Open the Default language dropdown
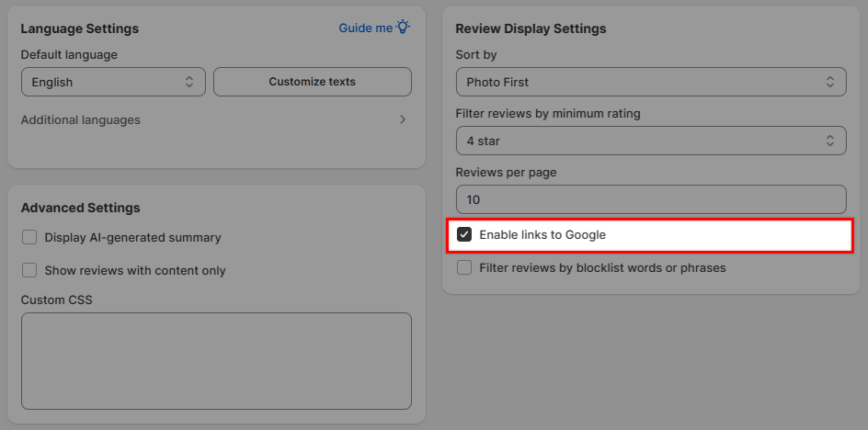 pyautogui.click(x=113, y=82)
